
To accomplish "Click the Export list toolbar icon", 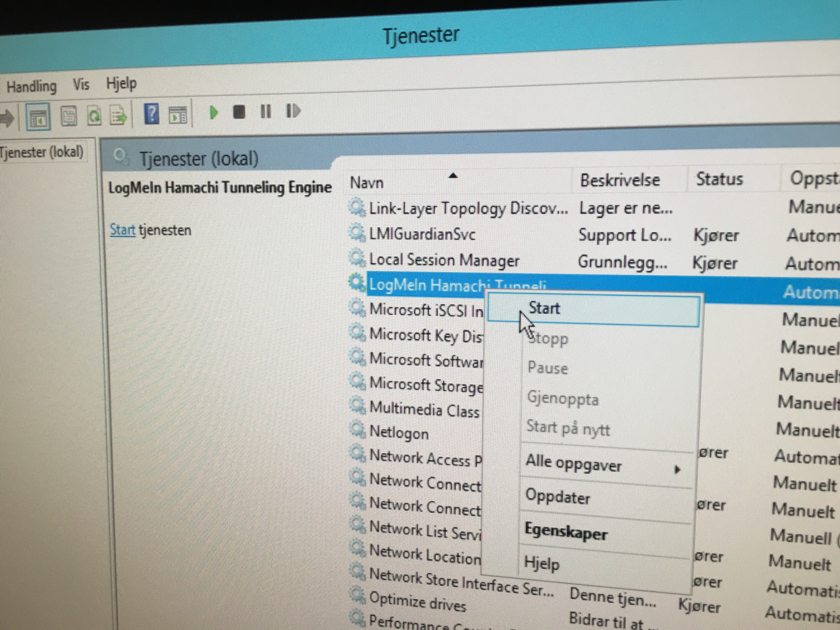I will pyautogui.click(x=119, y=115).
